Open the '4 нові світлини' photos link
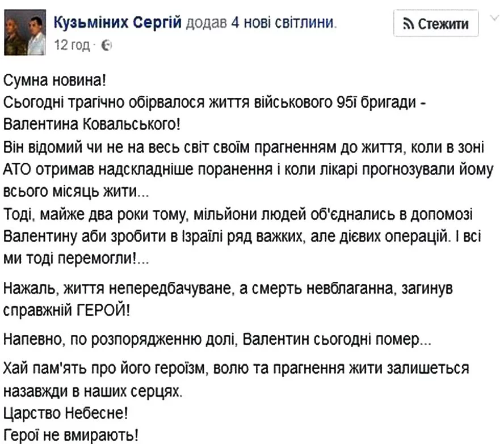504x444 pixels. tap(282, 23)
